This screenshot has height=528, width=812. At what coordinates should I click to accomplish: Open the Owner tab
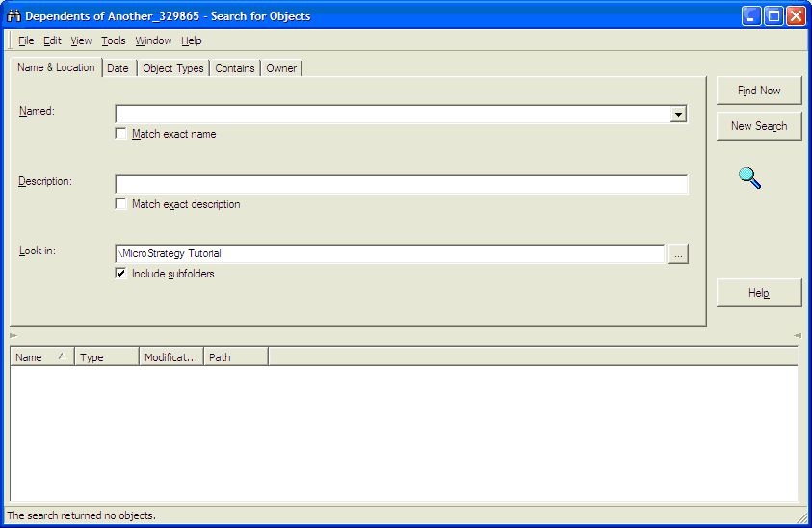[x=281, y=68]
